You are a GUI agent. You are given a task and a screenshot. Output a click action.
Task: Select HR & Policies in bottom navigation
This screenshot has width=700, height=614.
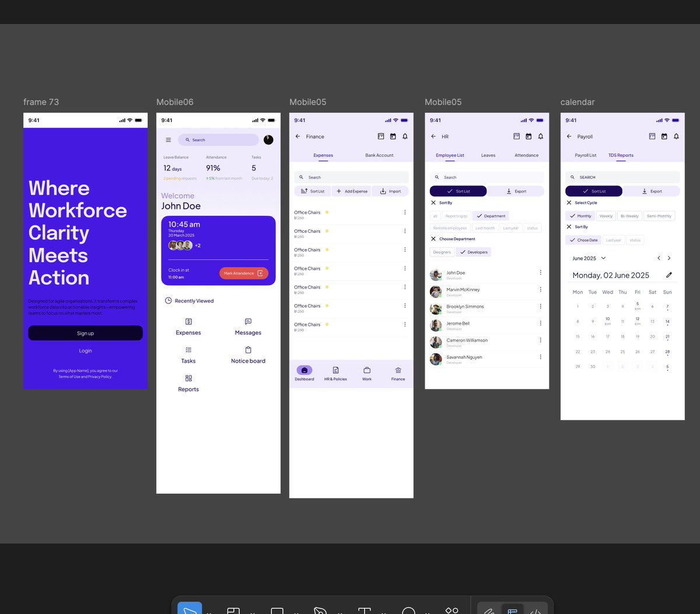point(335,373)
